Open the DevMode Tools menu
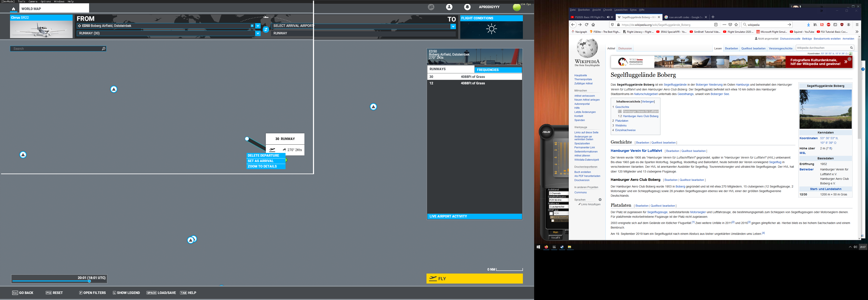 click(x=21, y=1)
